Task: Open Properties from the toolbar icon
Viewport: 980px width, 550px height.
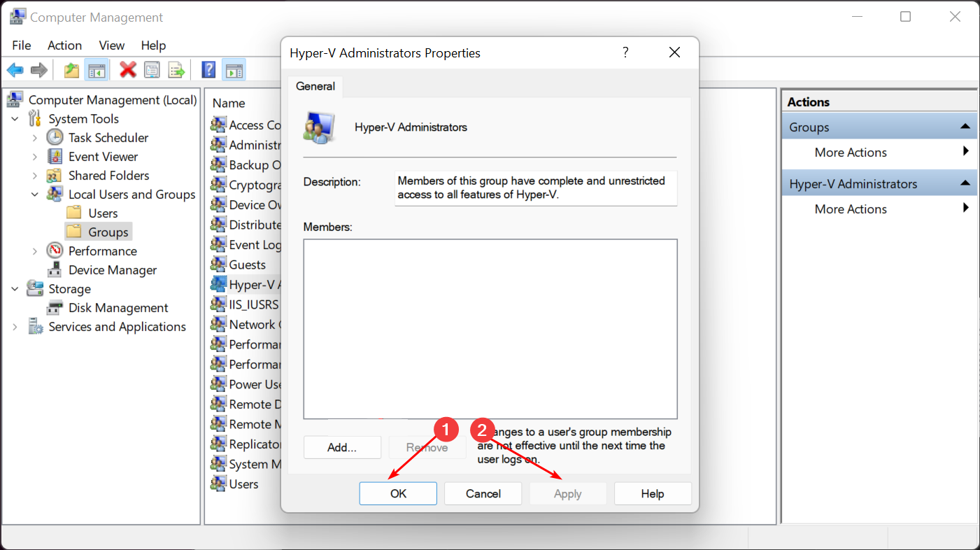Action: [152, 70]
